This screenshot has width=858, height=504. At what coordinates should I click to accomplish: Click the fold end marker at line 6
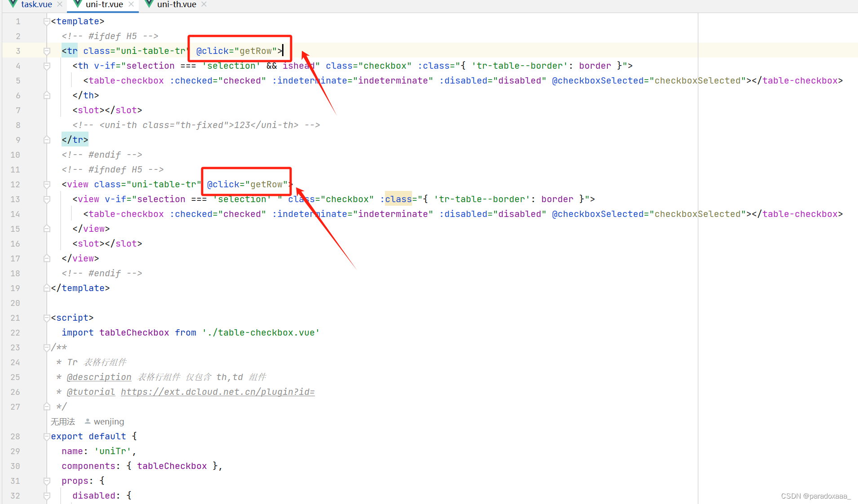coord(47,96)
